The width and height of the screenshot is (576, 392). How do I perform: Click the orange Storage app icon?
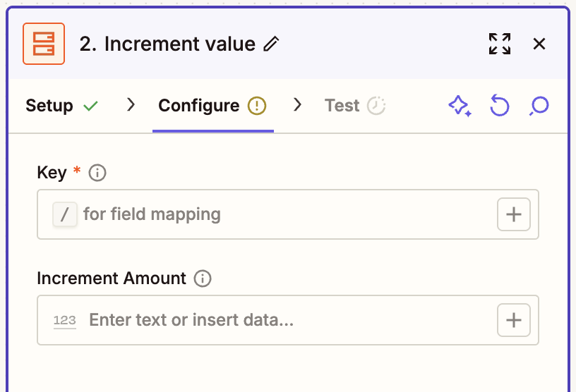(44, 44)
